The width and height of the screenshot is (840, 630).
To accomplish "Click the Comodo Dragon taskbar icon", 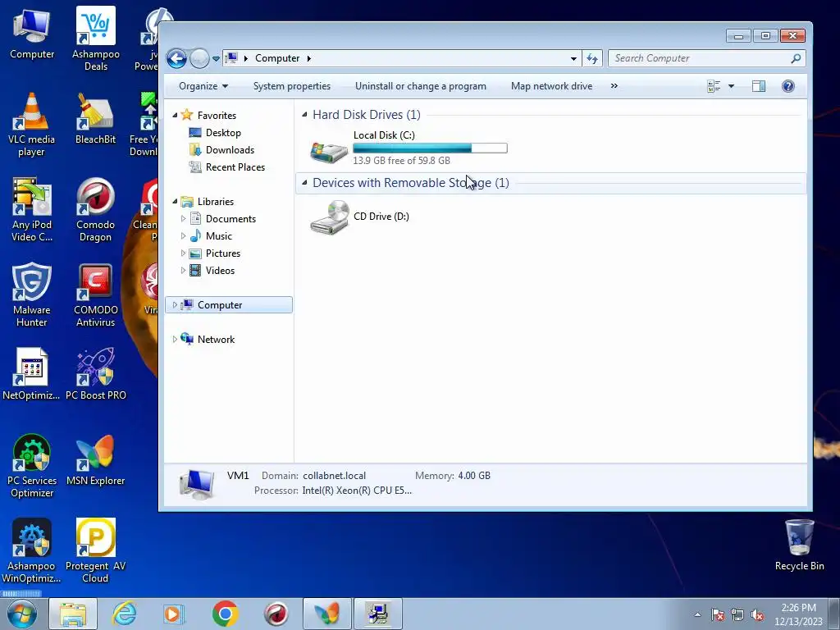I will [276, 614].
